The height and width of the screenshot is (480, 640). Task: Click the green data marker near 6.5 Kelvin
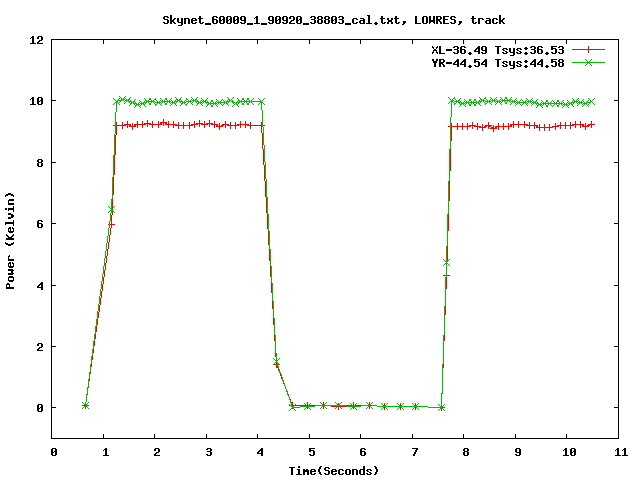111,210
